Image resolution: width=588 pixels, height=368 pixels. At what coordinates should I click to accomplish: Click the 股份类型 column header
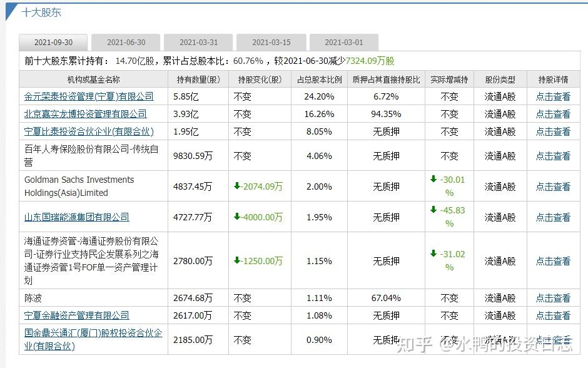pos(500,79)
